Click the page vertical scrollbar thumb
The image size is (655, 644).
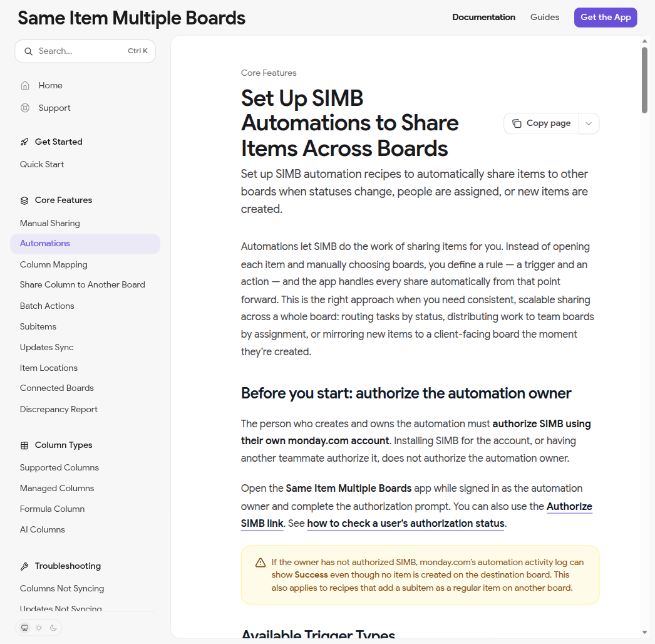click(x=644, y=80)
